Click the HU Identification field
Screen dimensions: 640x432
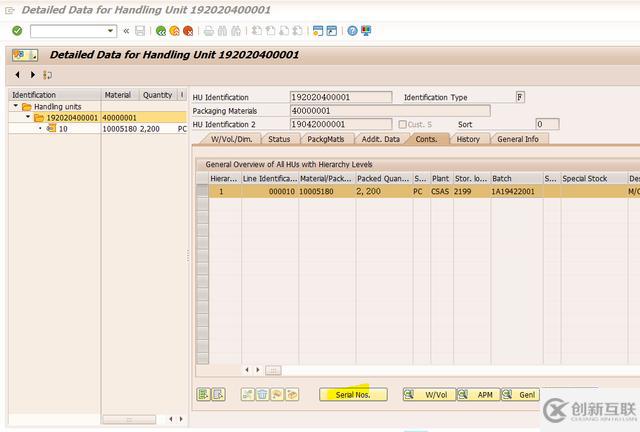click(341, 97)
